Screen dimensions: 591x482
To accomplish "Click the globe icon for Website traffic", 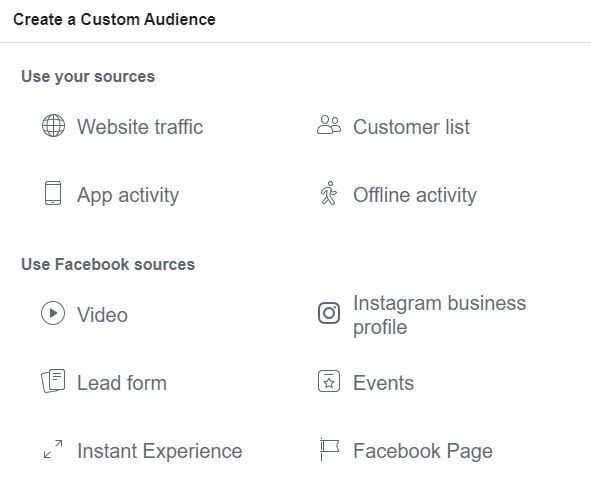I will (x=53, y=125).
